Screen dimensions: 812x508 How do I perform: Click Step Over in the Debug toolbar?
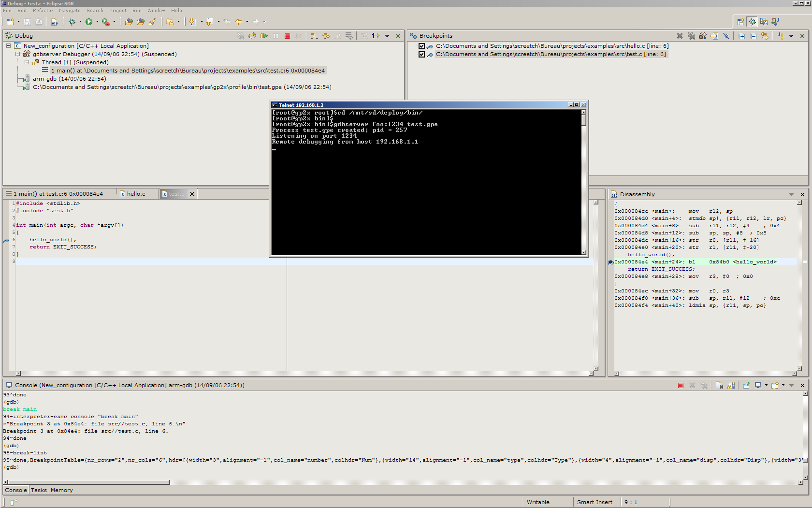coord(326,36)
